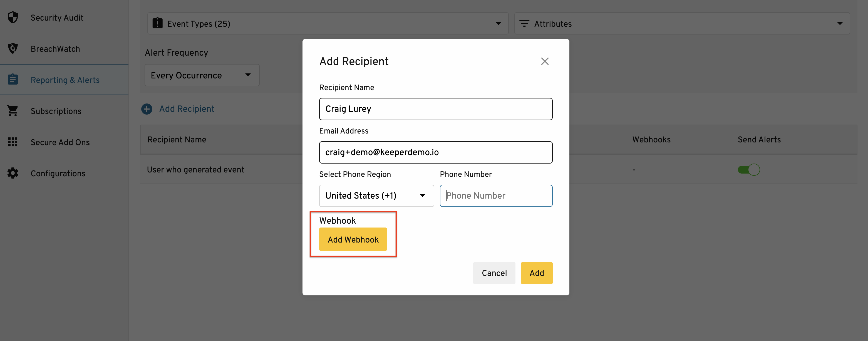The width and height of the screenshot is (868, 341).
Task: Click the 'Alert Frequency' label
Action: point(177,53)
